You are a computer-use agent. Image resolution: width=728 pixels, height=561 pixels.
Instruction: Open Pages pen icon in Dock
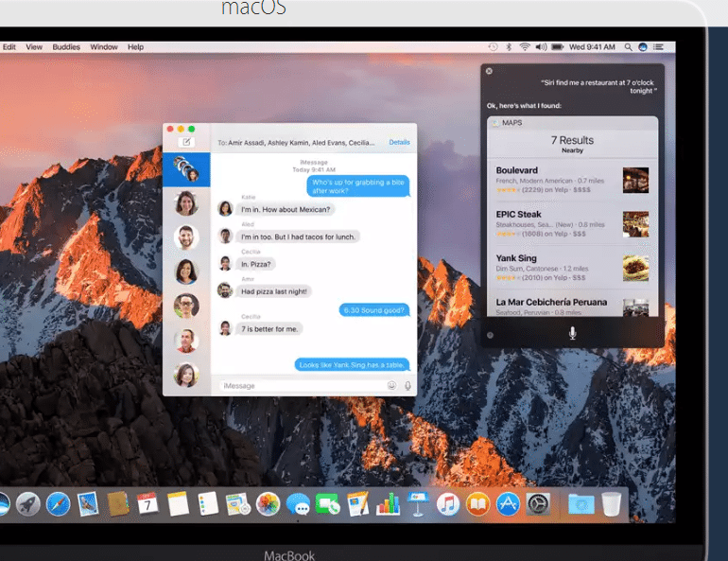pyautogui.click(x=358, y=504)
